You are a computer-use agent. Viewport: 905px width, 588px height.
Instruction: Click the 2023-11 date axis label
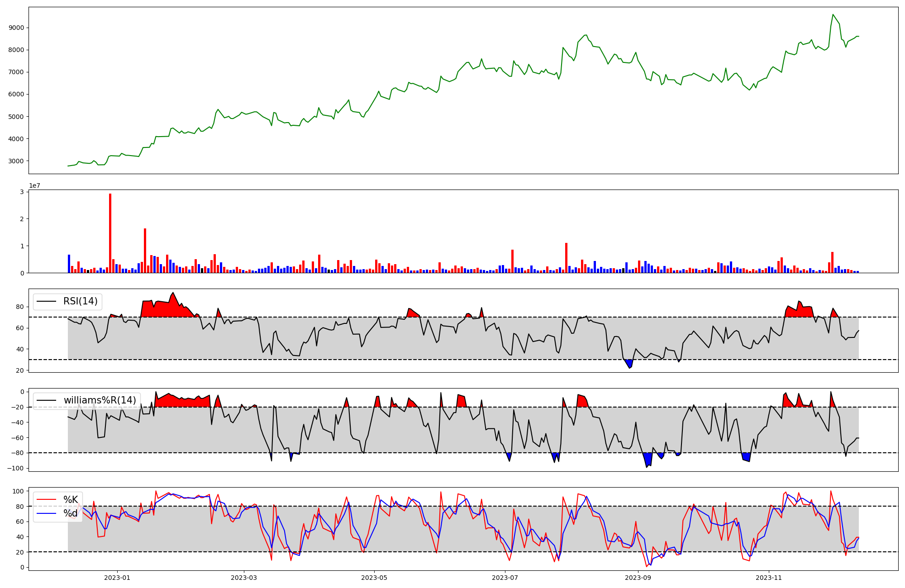(x=769, y=577)
